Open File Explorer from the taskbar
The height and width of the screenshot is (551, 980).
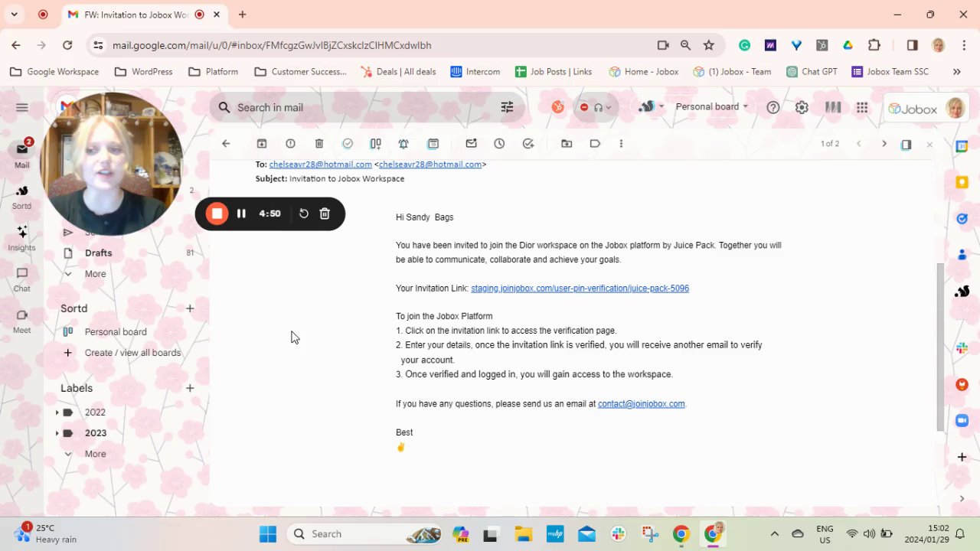(x=523, y=534)
